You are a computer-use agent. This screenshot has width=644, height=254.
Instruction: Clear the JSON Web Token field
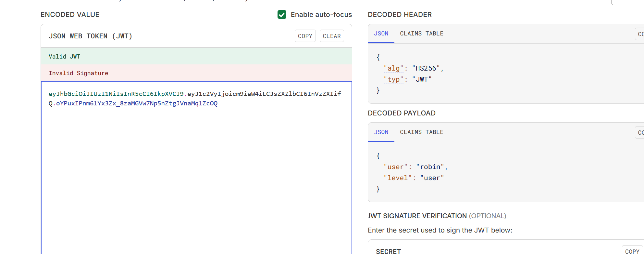[x=332, y=36]
